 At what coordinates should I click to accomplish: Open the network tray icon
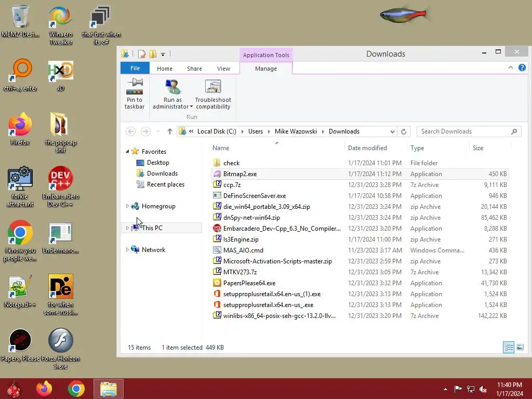[471, 389]
